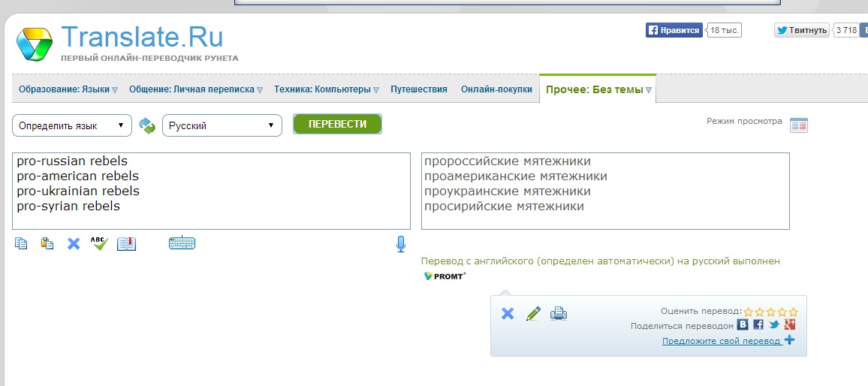Click the PROMT logo
Image resolution: width=868 pixels, height=386 pixels.
click(445, 276)
